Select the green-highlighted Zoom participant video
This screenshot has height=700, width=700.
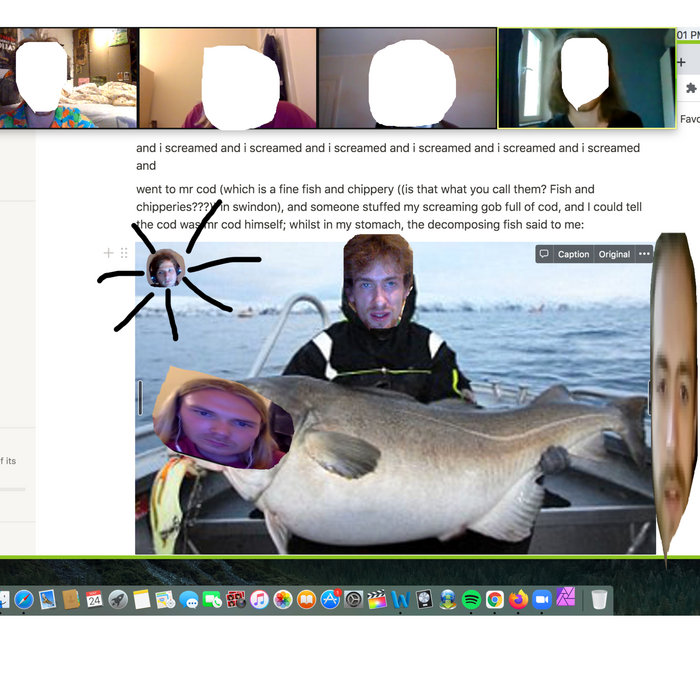586,78
